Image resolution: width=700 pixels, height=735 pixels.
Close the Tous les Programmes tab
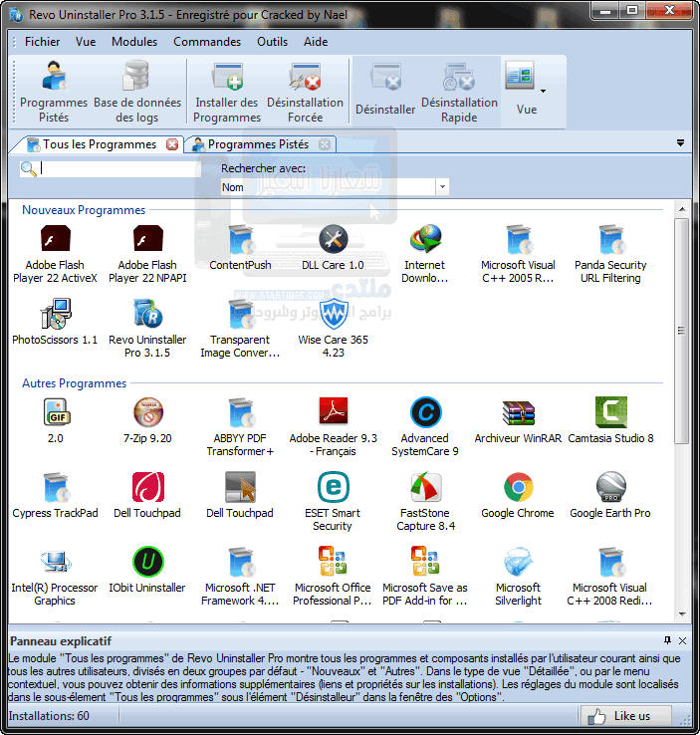(x=172, y=144)
